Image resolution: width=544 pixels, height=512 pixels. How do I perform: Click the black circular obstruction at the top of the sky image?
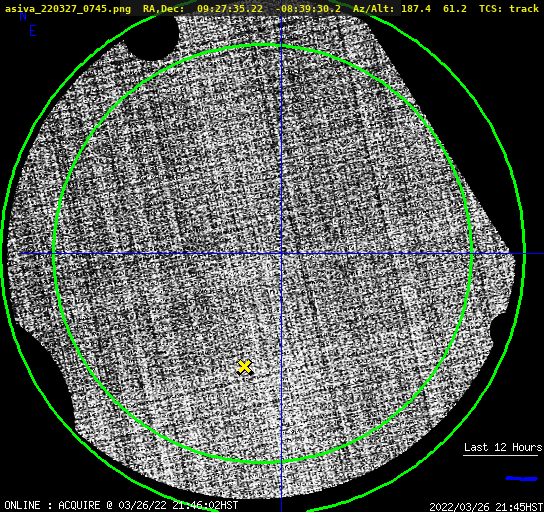click(152, 37)
